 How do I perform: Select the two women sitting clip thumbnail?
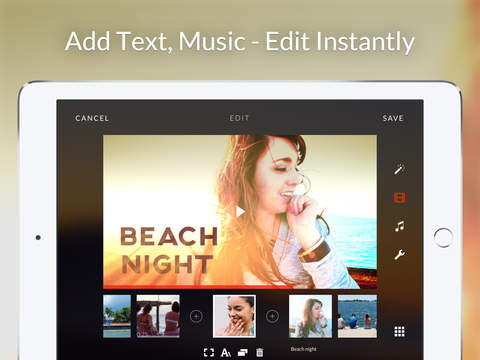click(158, 316)
